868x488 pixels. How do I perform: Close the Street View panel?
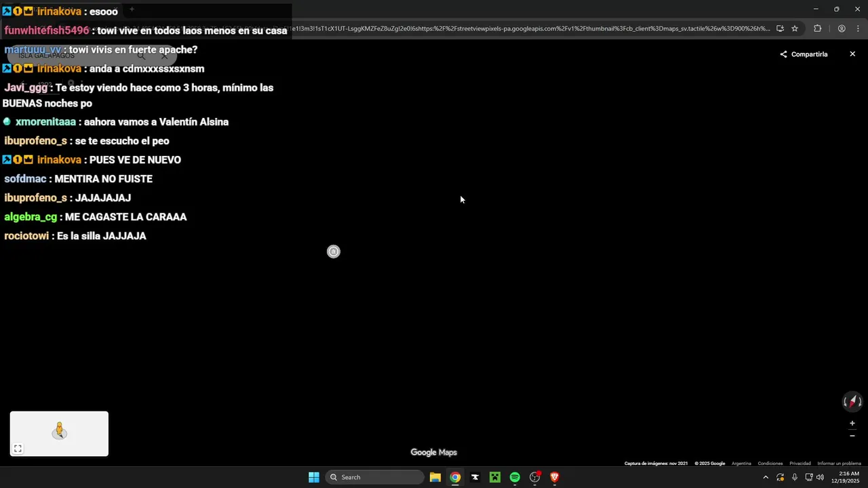click(852, 54)
